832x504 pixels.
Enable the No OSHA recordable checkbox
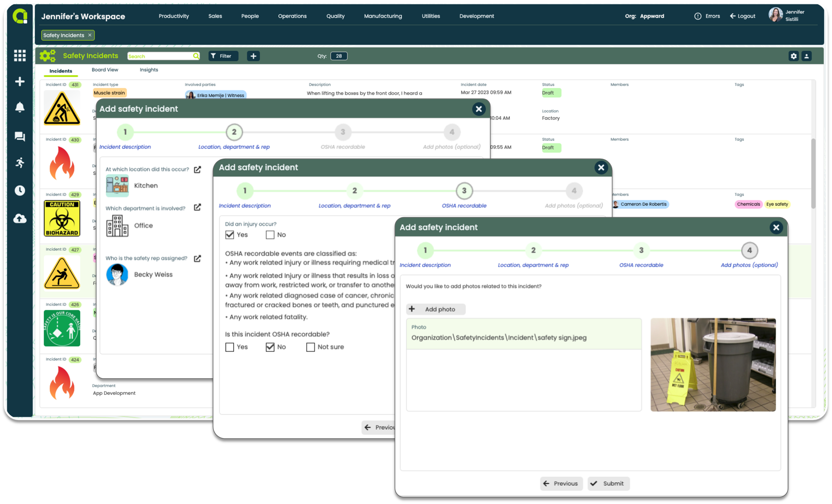tap(269, 346)
